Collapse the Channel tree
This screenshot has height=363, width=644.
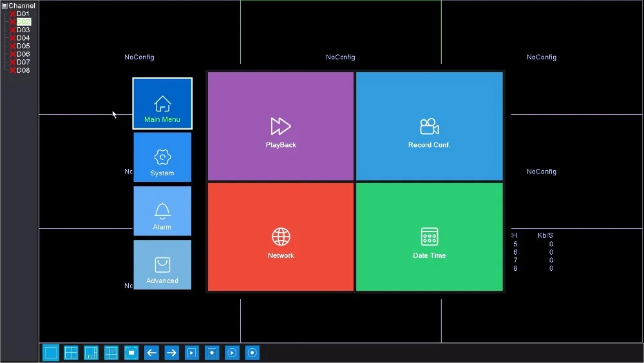5,6
